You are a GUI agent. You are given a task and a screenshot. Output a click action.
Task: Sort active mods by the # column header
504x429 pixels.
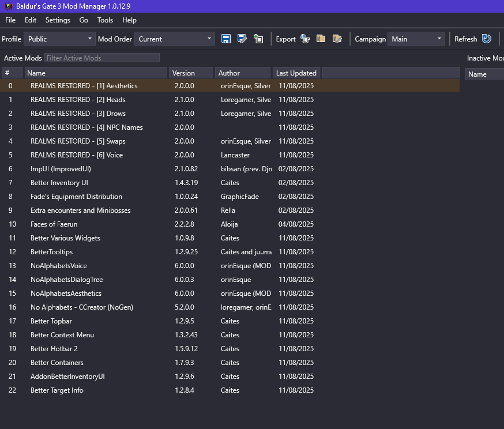coord(12,73)
